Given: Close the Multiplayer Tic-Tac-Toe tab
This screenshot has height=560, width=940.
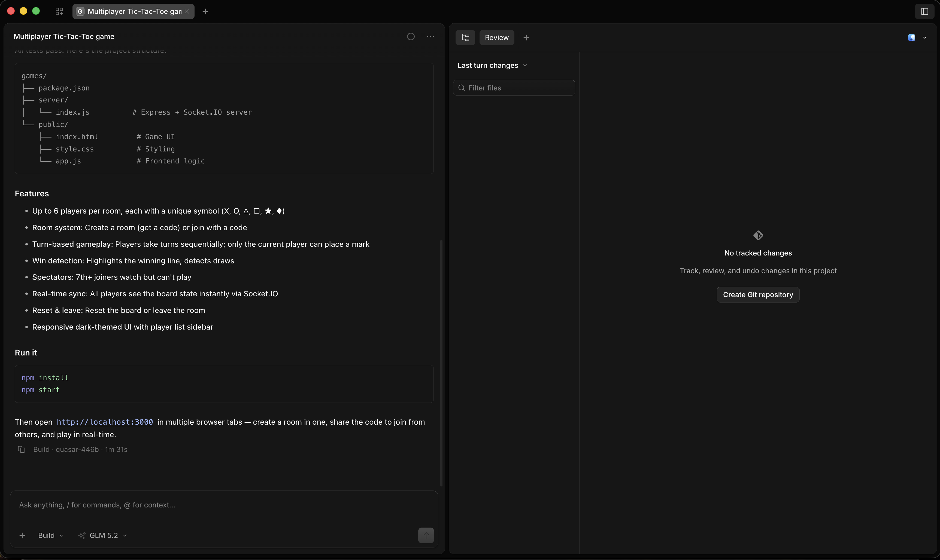Looking at the screenshot, I should coord(187,11).
